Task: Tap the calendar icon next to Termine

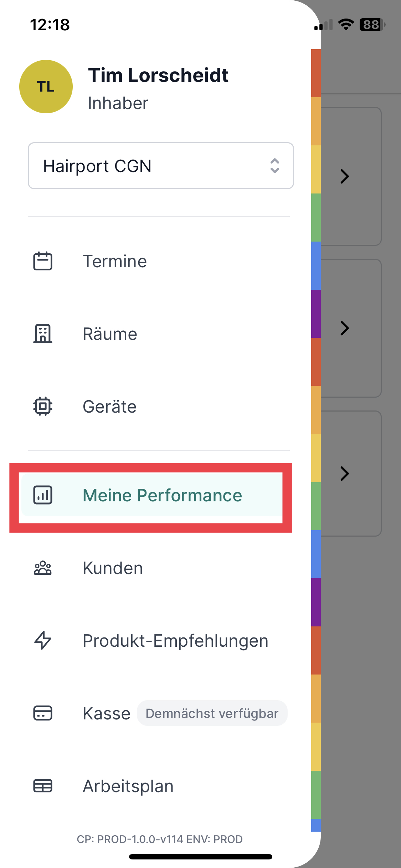Action: coord(43,261)
